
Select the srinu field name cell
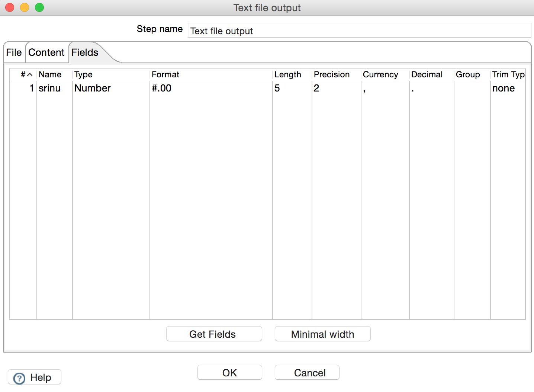pyautogui.click(x=54, y=88)
